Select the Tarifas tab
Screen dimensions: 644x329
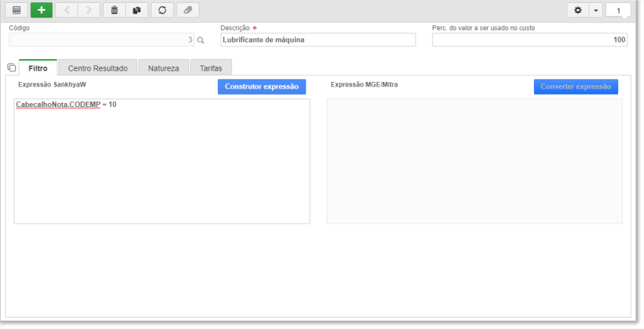[211, 68]
